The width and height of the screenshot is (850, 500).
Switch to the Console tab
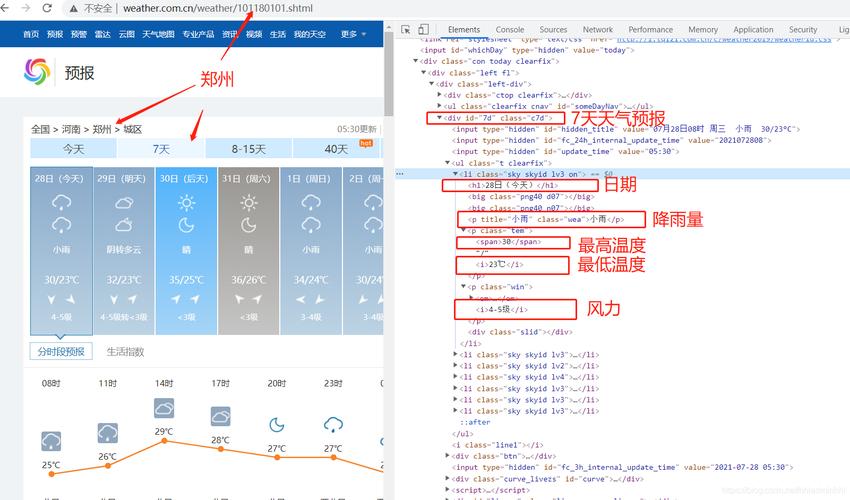click(x=510, y=29)
